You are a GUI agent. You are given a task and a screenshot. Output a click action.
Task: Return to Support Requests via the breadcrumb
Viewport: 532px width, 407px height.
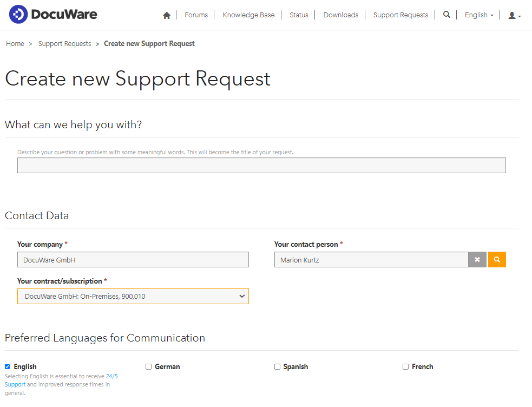pyautogui.click(x=64, y=43)
